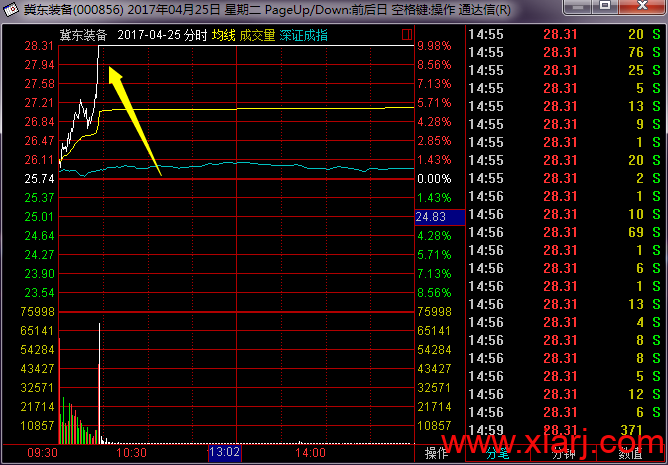Maximize the 冀东装备 window
This screenshot has height=465, width=668.
click(x=605, y=6)
